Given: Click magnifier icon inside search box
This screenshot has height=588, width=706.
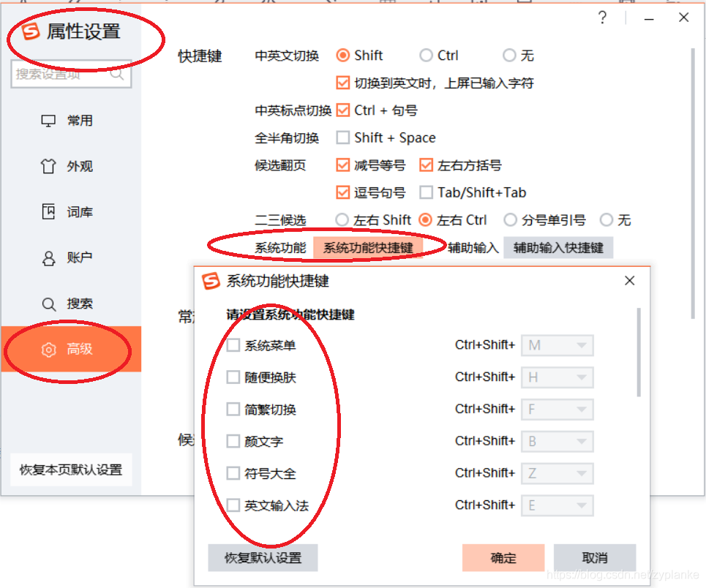Looking at the screenshot, I should pos(117,74).
